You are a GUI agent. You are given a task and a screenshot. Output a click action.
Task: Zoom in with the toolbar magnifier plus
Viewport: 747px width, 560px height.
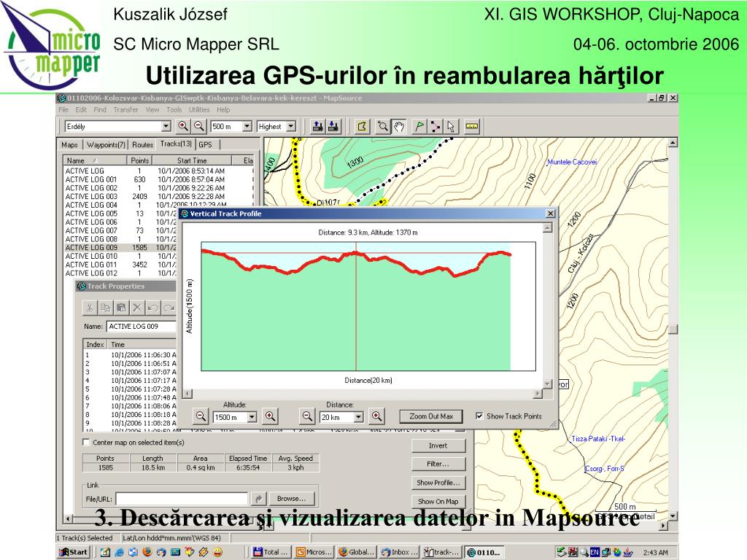pyautogui.click(x=183, y=126)
